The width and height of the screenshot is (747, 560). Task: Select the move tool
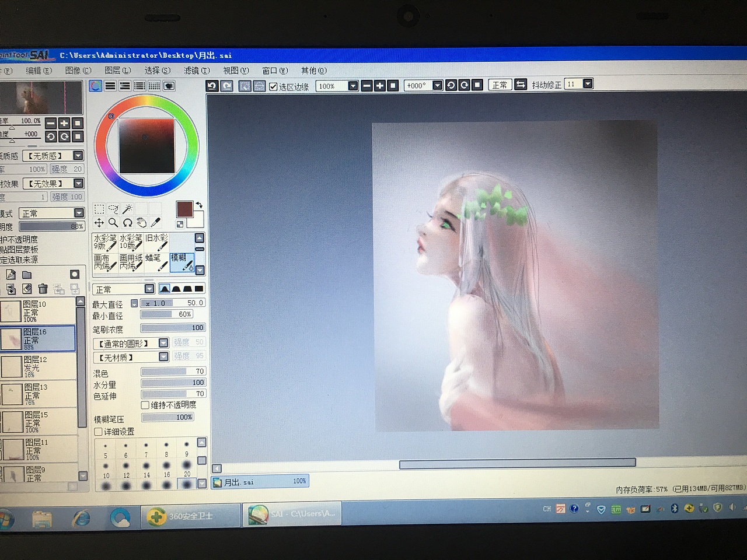pyautogui.click(x=99, y=223)
